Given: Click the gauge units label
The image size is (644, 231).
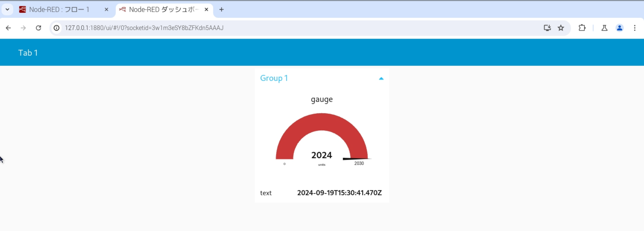Looking at the screenshot, I should [x=322, y=165].
